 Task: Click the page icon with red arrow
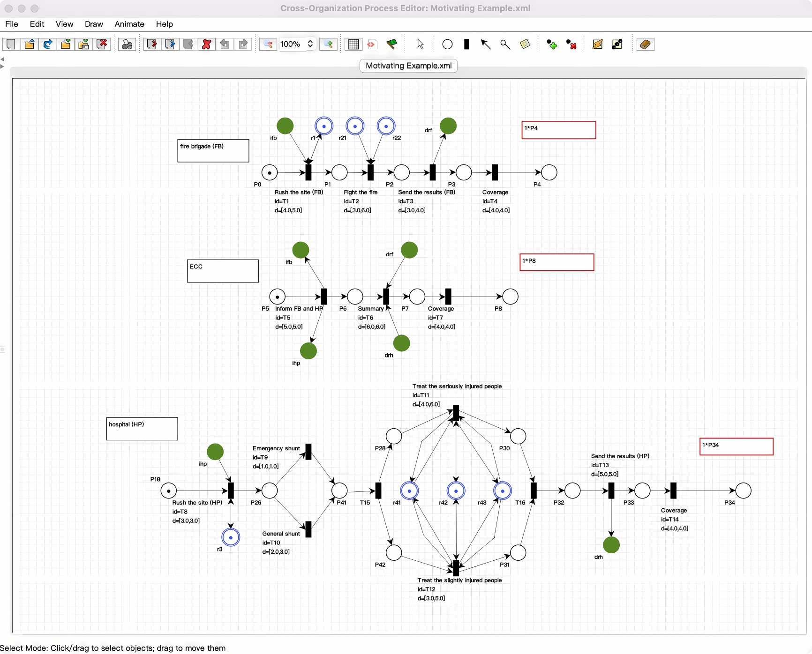[152, 44]
